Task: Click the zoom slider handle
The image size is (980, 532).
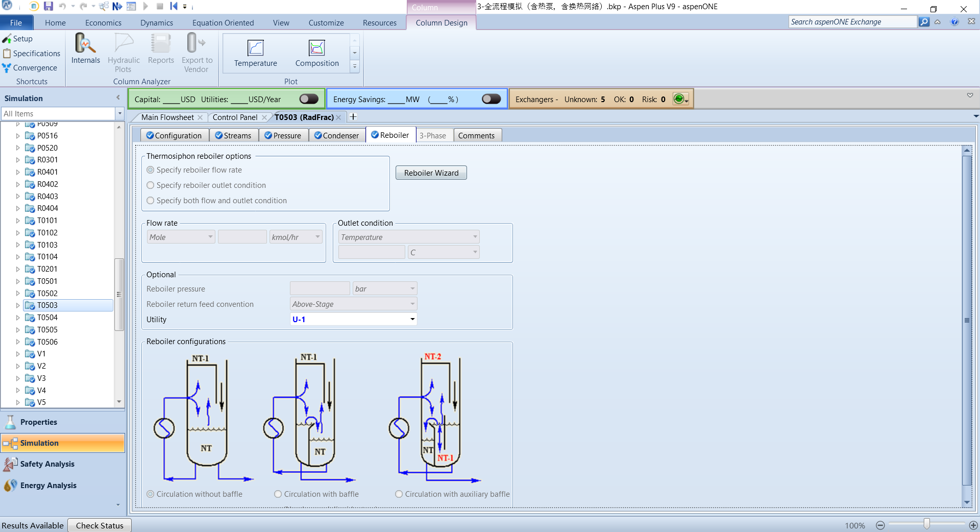Action: [926, 524]
